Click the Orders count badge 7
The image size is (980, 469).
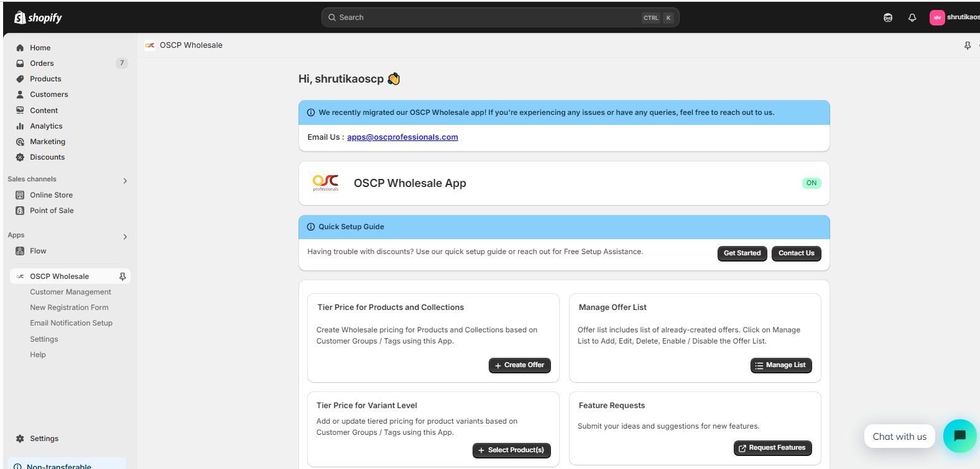tap(122, 63)
